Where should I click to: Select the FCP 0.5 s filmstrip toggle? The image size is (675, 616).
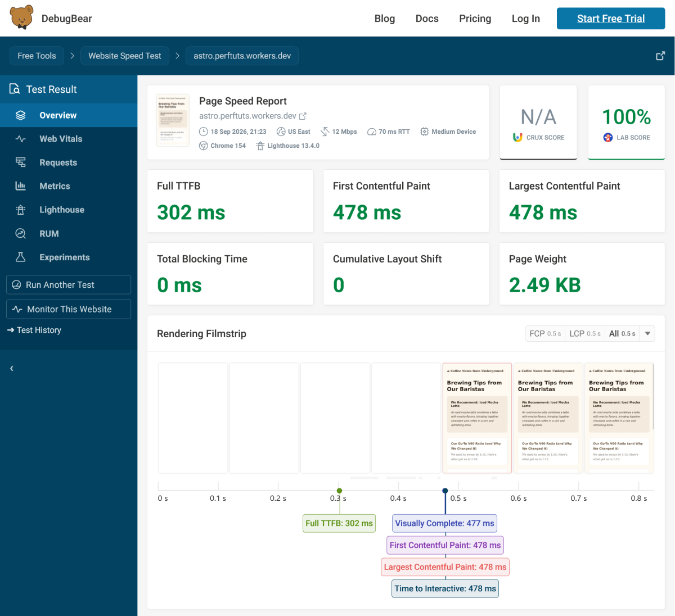(545, 333)
